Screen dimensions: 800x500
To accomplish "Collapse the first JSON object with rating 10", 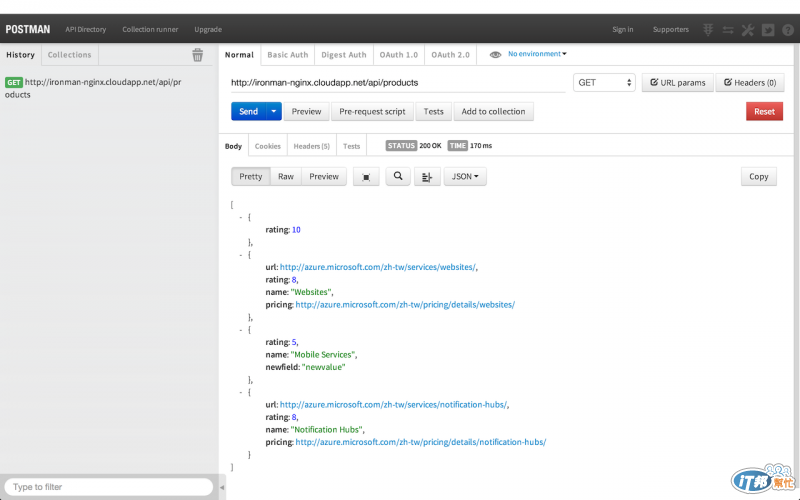I will pos(241,217).
